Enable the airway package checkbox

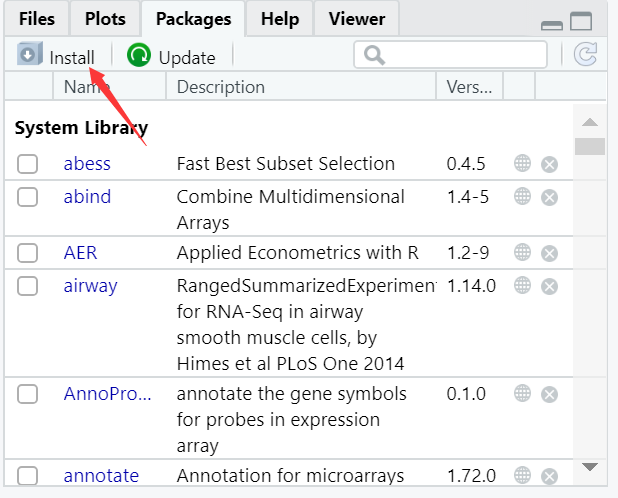point(28,286)
